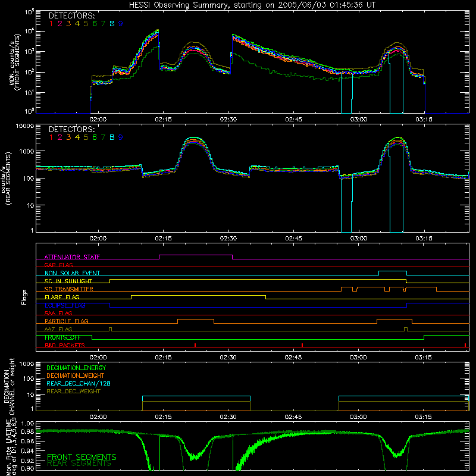
Task: Click the bad packets marker near 02:47
Action: 302,345
